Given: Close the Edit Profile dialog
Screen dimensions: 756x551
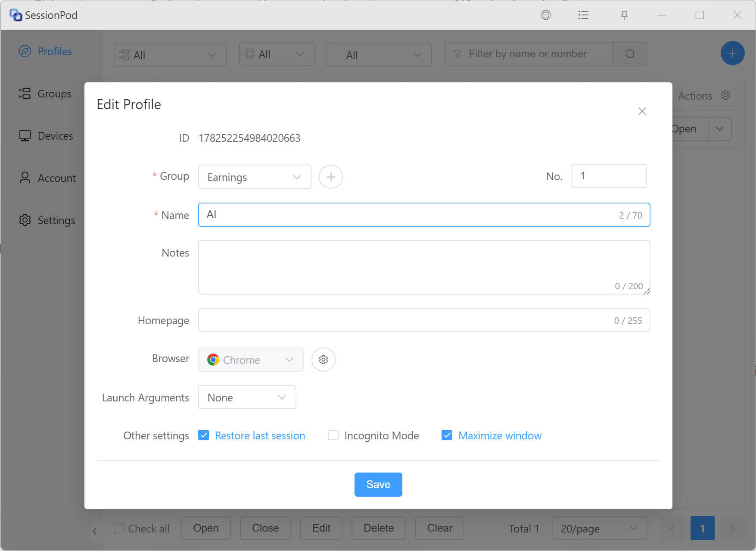Looking at the screenshot, I should click(642, 111).
